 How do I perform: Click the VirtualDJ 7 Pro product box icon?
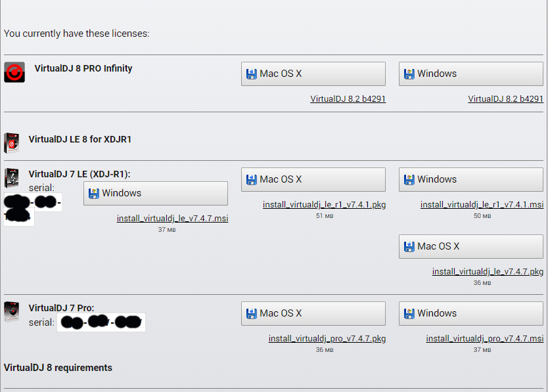[11, 311]
